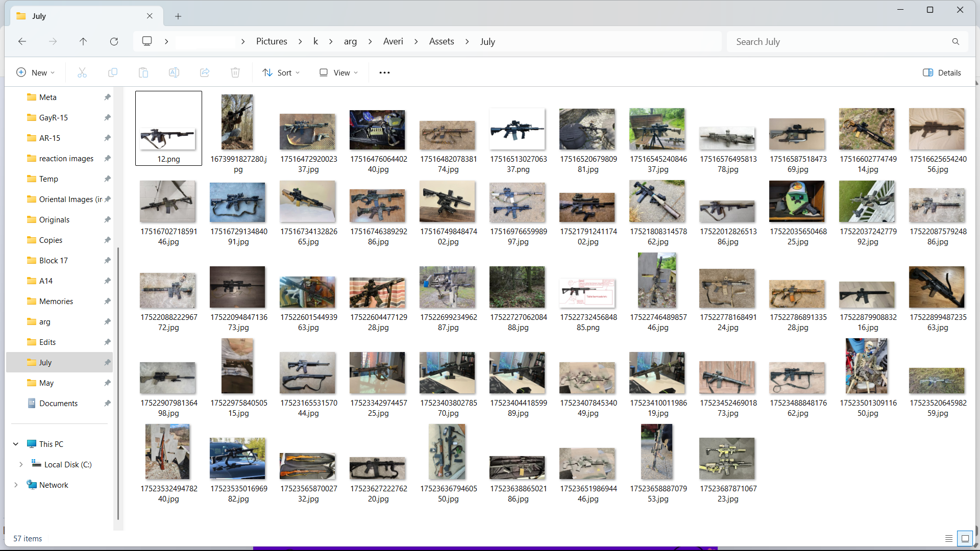980x551 pixels.
Task: Unpin the Meta folder pin icon
Action: point(107,97)
